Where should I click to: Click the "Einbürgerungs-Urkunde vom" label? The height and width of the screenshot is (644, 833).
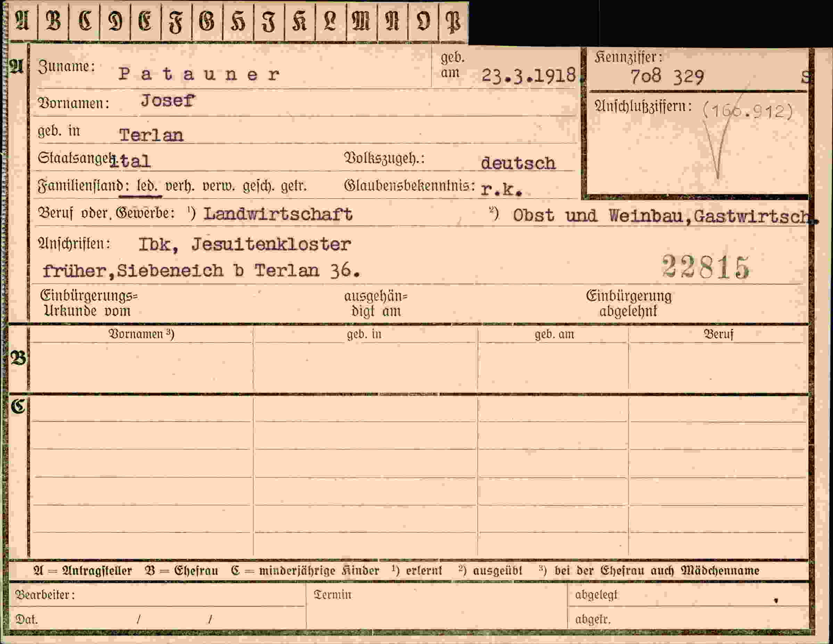point(89,303)
